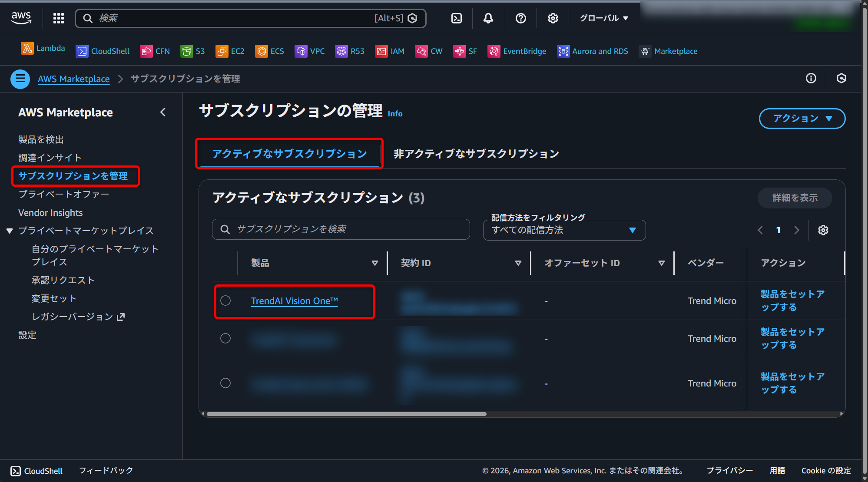Image resolution: width=868 pixels, height=482 pixels.
Task: Open the S3 service shortcut
Action: point(193,51)
